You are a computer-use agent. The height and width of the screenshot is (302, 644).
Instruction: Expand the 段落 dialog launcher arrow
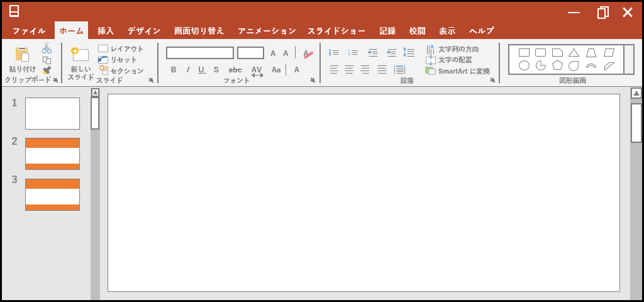coord(492,80)
